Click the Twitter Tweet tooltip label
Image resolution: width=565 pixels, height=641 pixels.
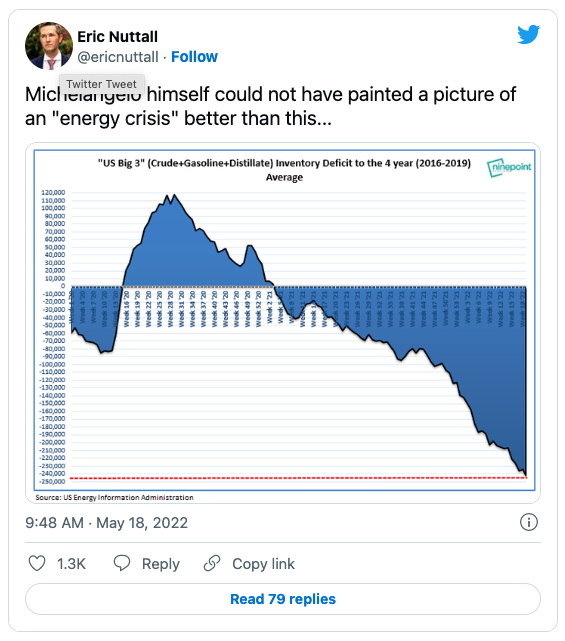101,84
